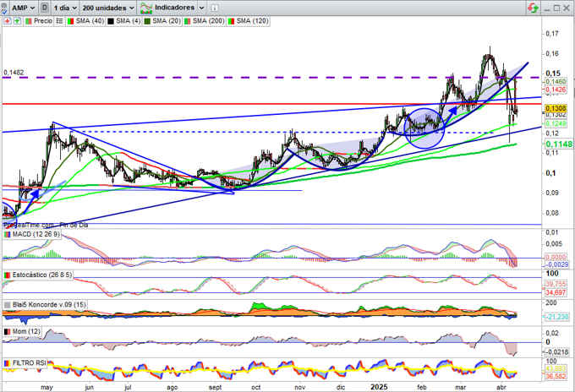
Task: Open the Estocástico (26 8 5) panel label
Action: [x=42, y=275]
